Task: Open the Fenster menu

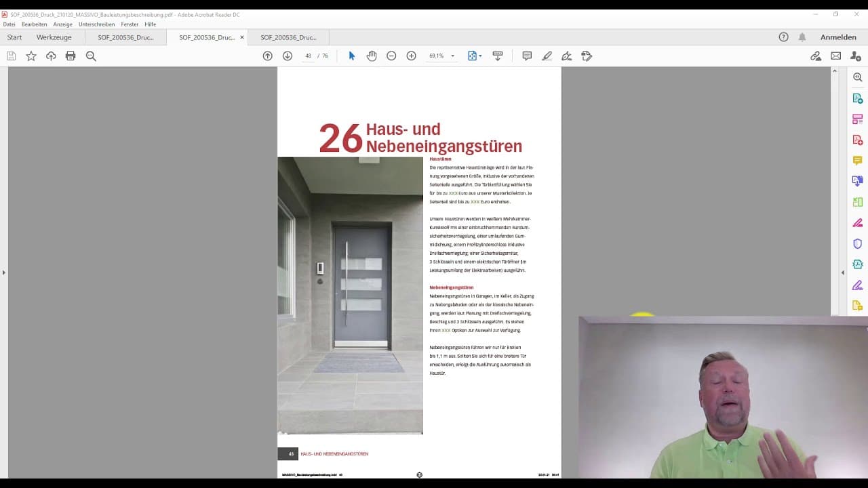Action: (x=130, y=24)
